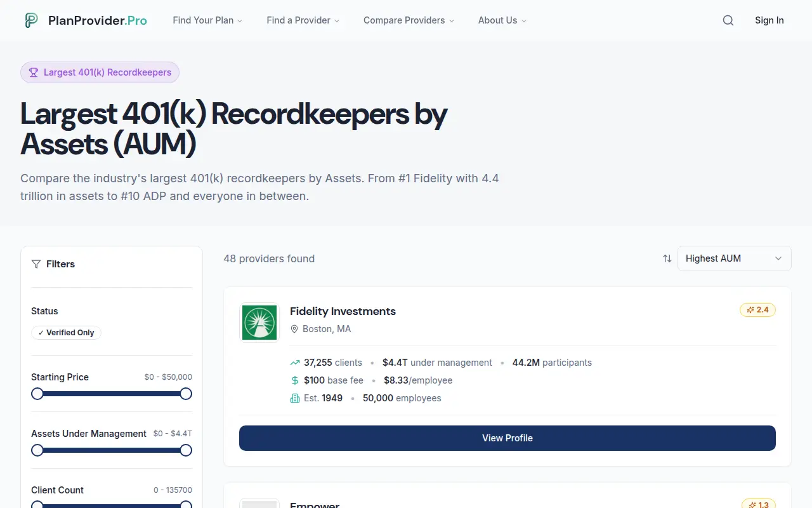
Task: Open the Fidelity Investments title link
Action: [343, 311]
